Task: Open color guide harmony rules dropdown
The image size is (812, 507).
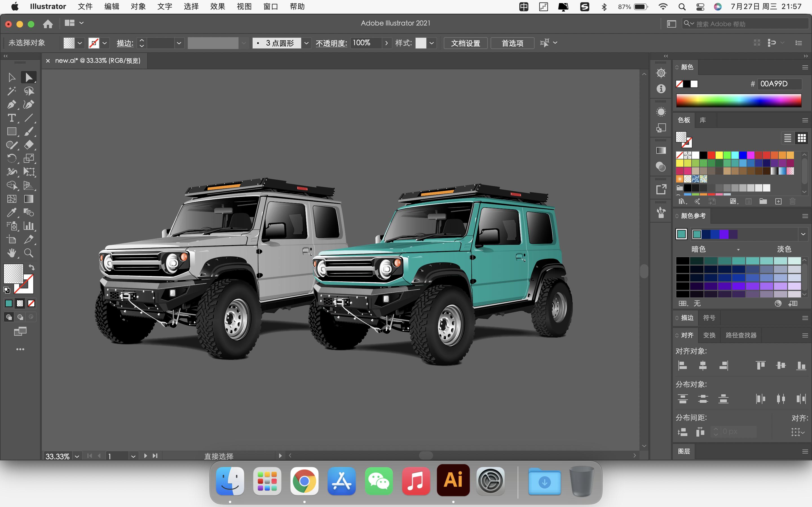Action: click(803, 234)
